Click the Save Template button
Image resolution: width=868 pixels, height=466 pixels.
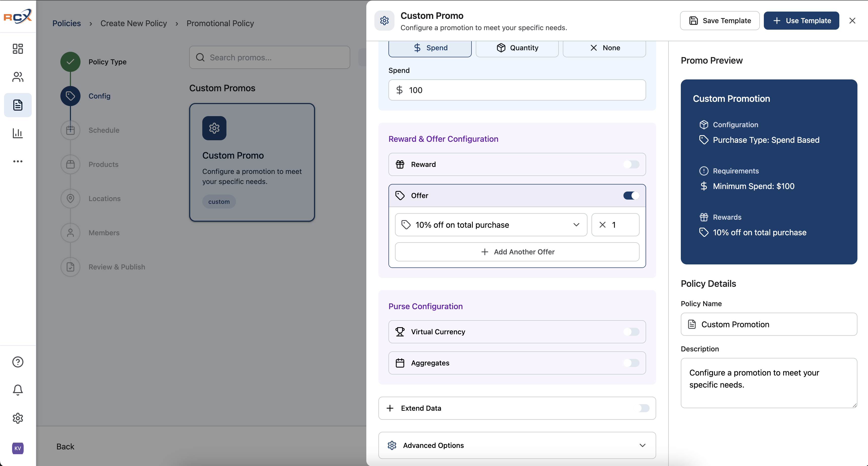click(x=720, y=21)
